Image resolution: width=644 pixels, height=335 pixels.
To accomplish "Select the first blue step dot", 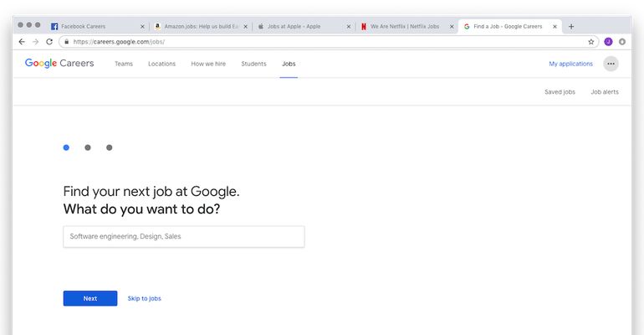I will tap(66, 147).
